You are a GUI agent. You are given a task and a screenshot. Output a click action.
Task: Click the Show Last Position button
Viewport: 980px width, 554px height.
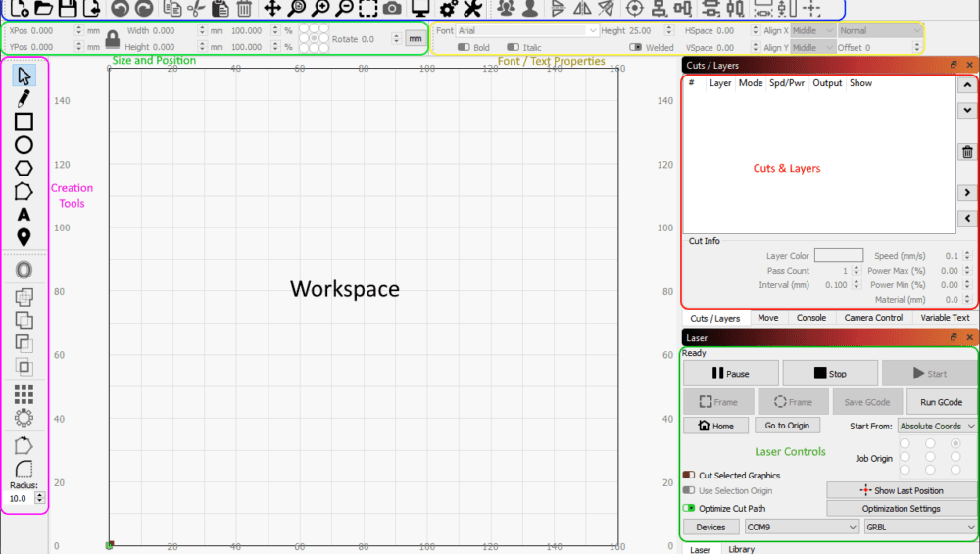[x=902, y=490]
